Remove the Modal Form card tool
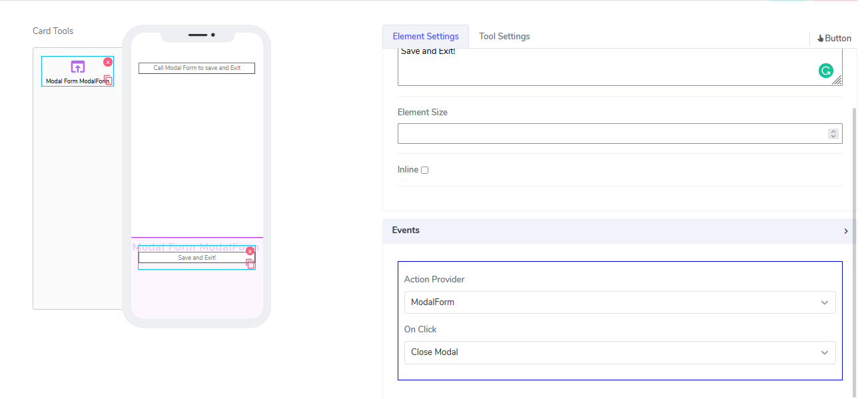This screenshot has height=399, width=868. 108,62
